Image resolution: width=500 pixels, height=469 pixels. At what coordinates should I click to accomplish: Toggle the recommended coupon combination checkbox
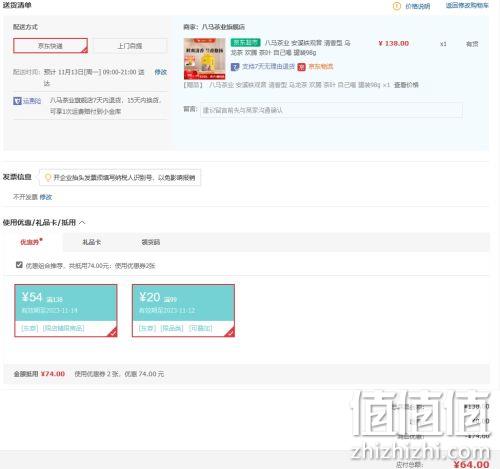[19, 265]
